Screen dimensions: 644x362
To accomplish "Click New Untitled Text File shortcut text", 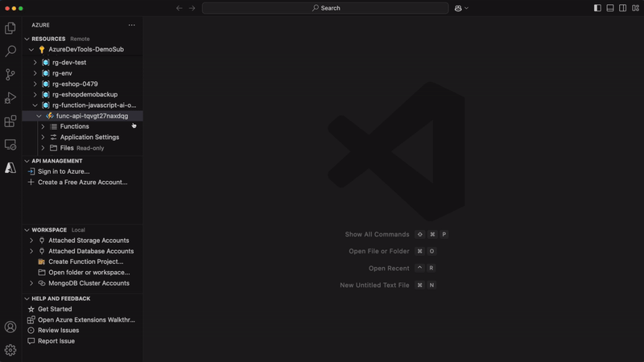I will click(374, 286).
